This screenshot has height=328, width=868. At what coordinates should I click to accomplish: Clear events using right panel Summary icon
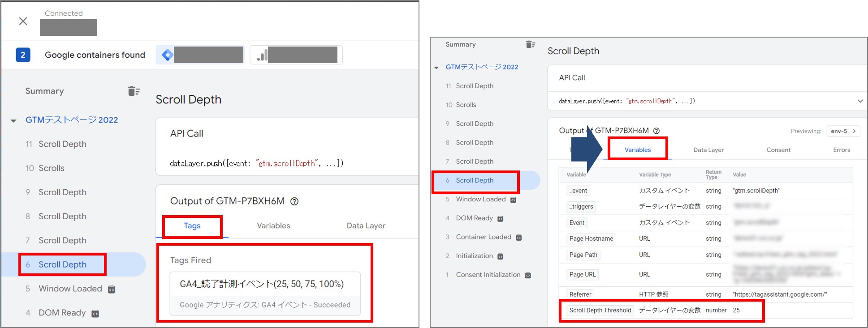click(531, 44)
